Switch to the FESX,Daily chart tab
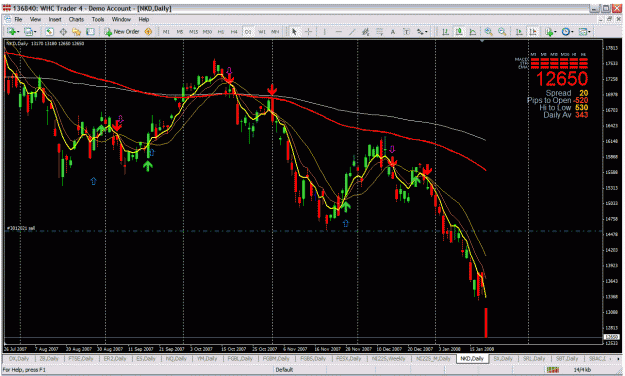The width and height of the screenshot is (625, 376). (x=349, y=359)
